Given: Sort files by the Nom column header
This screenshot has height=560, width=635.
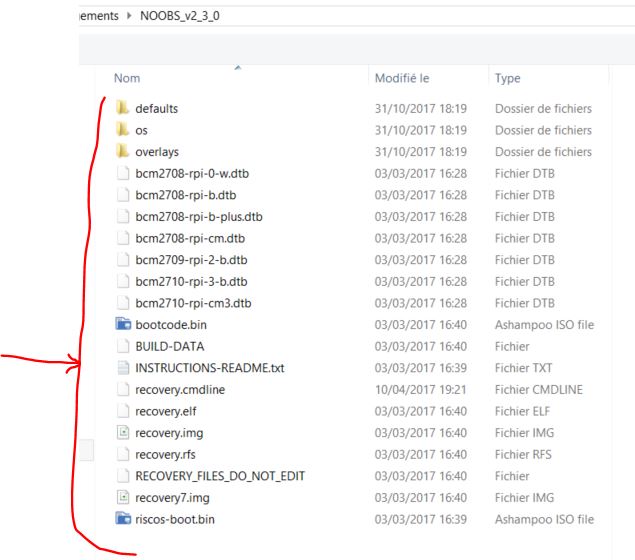Looking at the screenshot, I should coord(127,78).
